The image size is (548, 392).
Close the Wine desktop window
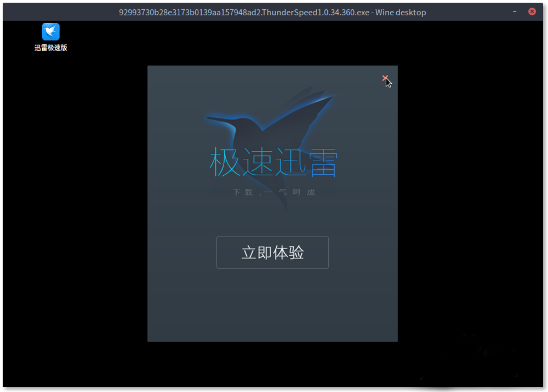click(532, 11)
